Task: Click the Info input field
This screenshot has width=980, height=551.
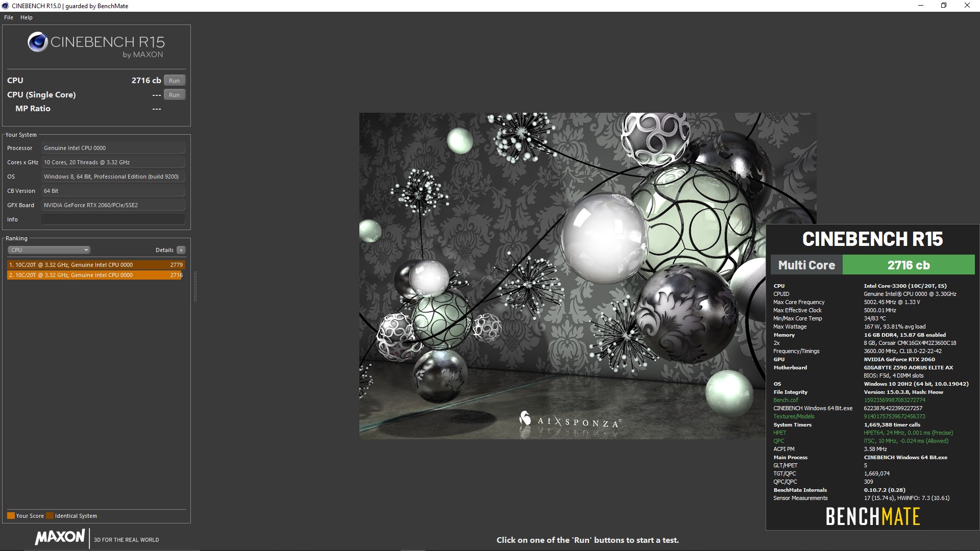Action: tap(113, 219)
